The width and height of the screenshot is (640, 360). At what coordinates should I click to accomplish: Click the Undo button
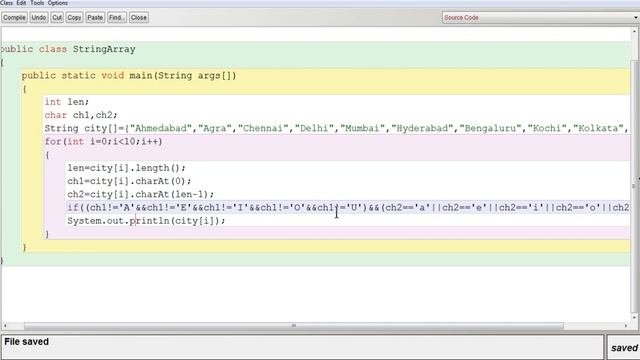[x=39, y=18]
